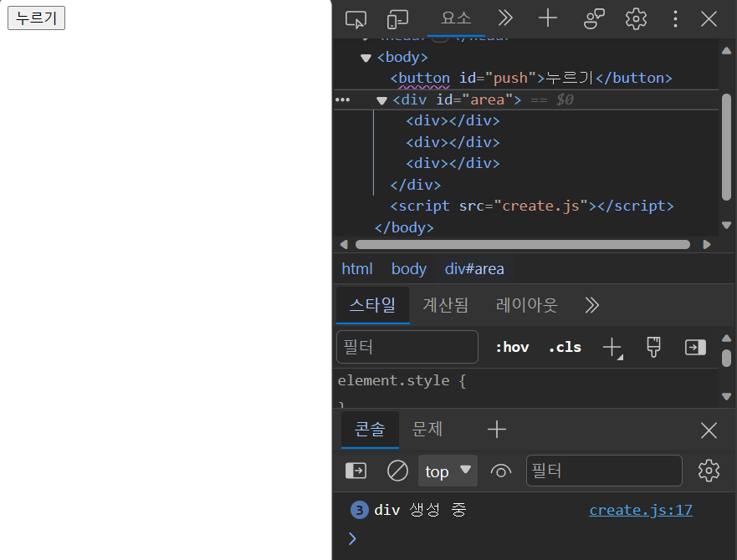Add a new style rule
The width and height of the screenshot is (737, 560).
[x=612, y=348]
